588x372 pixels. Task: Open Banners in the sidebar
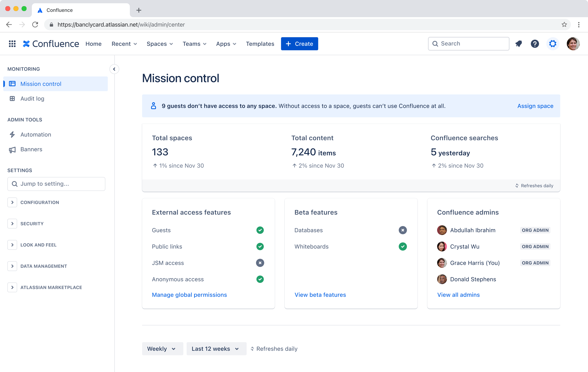pos(55,149)
